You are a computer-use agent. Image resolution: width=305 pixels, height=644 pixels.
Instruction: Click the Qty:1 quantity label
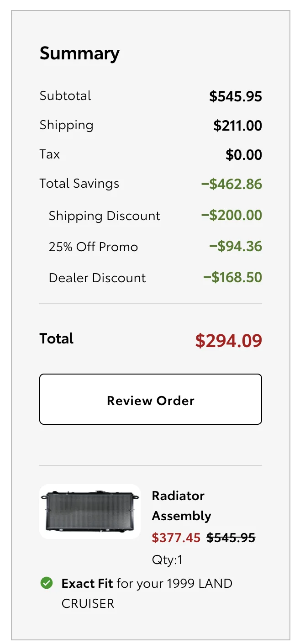(x=167, y=560)
